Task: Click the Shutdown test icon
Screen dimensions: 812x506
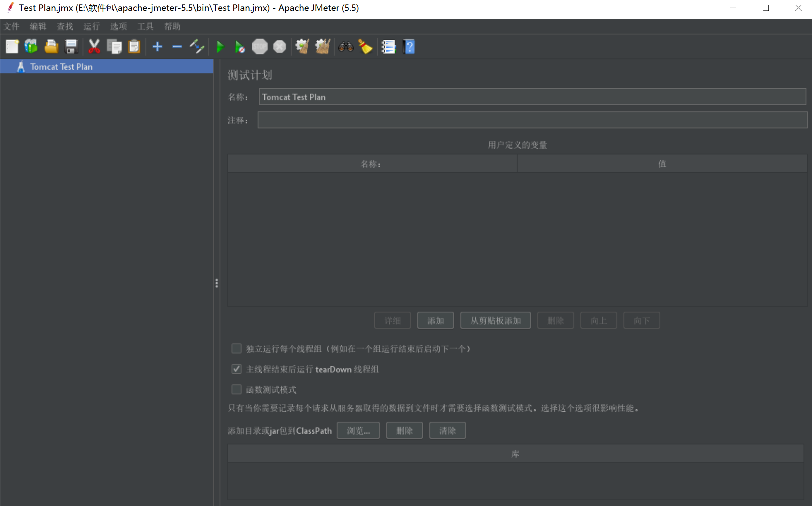Action: [280, 47]
